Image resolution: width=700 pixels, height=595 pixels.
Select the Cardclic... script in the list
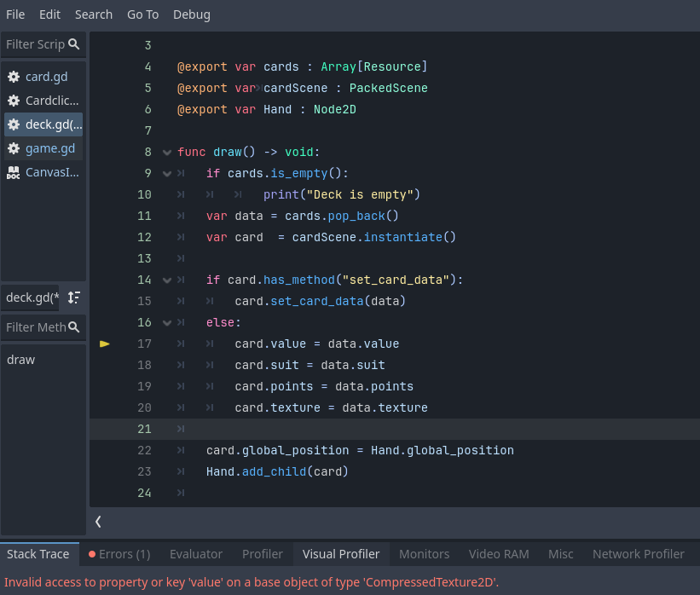pyautogui.click(x=51, y=101)
